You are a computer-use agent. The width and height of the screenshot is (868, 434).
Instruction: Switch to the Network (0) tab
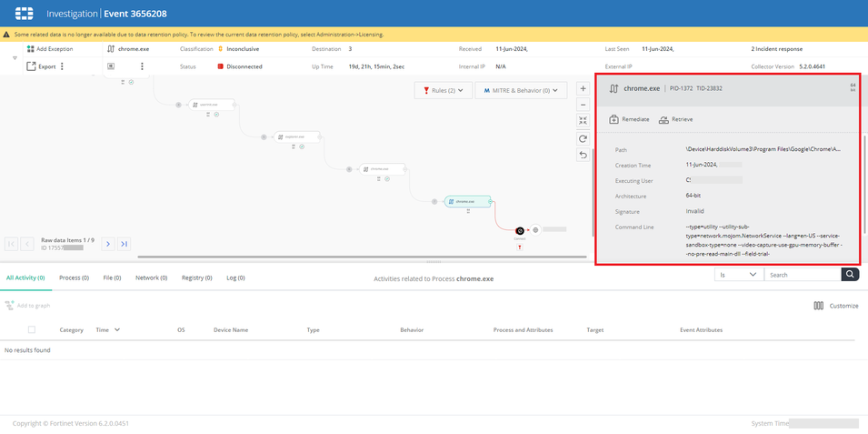tap(151, 278)
